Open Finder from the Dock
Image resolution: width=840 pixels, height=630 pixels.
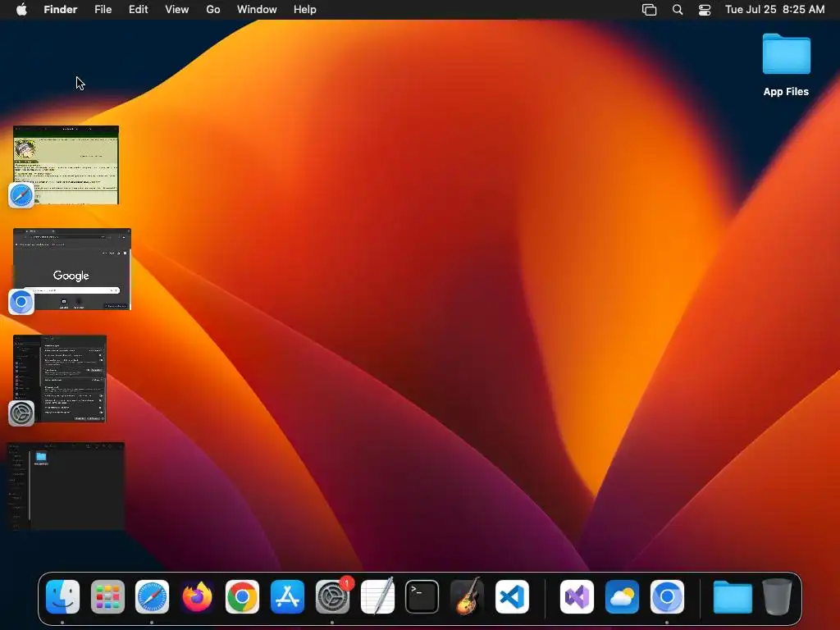click(62, 597)
